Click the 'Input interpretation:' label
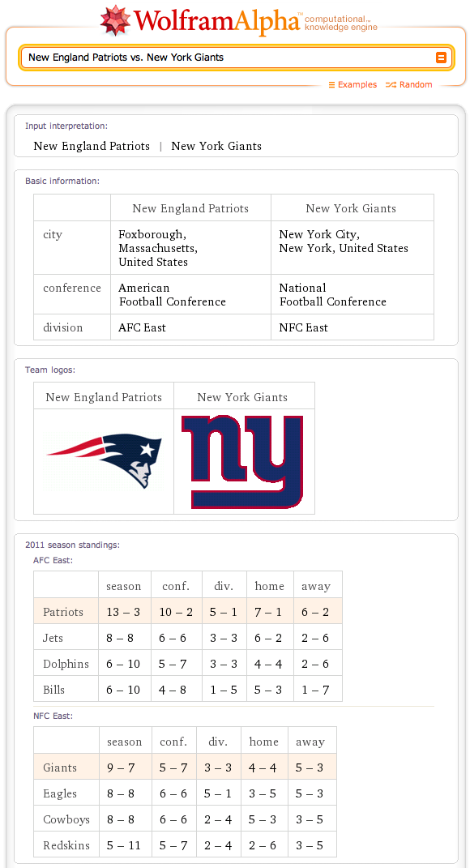 (66, 126)
